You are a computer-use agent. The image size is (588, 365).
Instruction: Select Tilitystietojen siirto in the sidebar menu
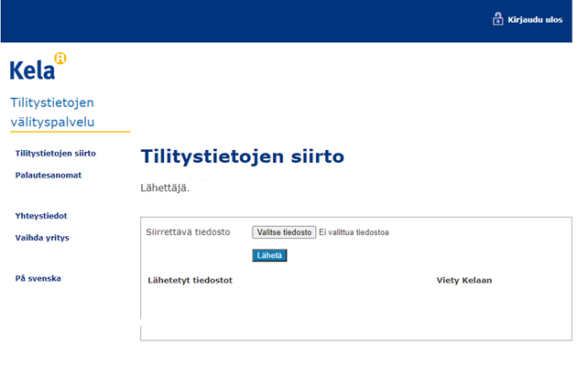pos(56,153)
